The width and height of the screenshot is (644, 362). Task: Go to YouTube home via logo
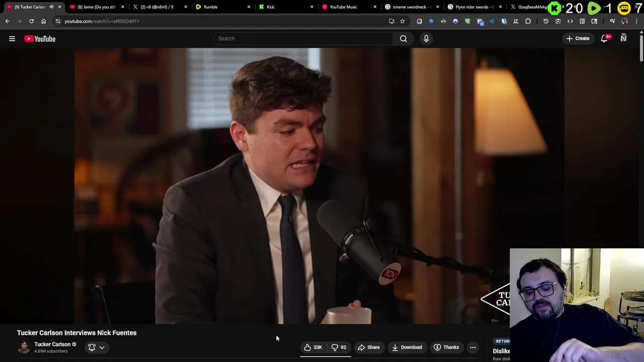tap(40, 39)
